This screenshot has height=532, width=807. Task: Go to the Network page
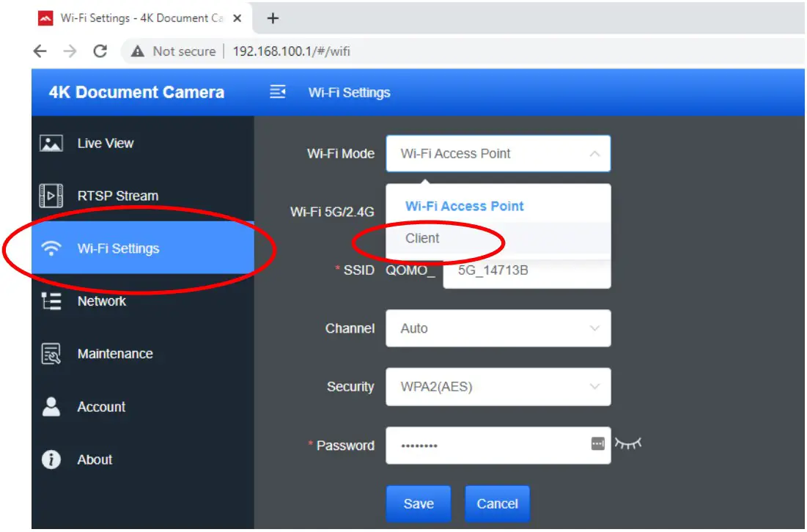[143, 301]
